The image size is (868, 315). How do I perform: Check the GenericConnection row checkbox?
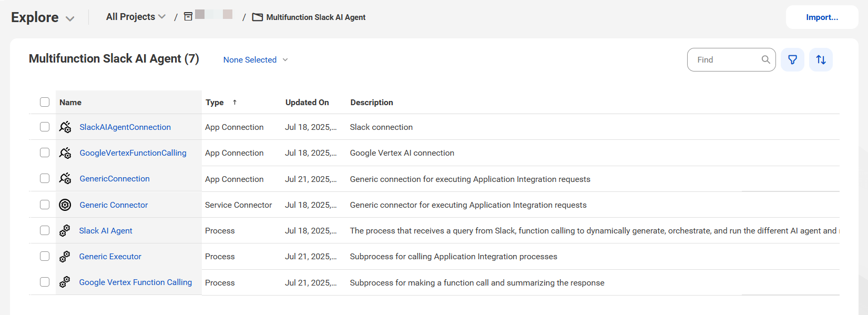[x=45, y=178]
